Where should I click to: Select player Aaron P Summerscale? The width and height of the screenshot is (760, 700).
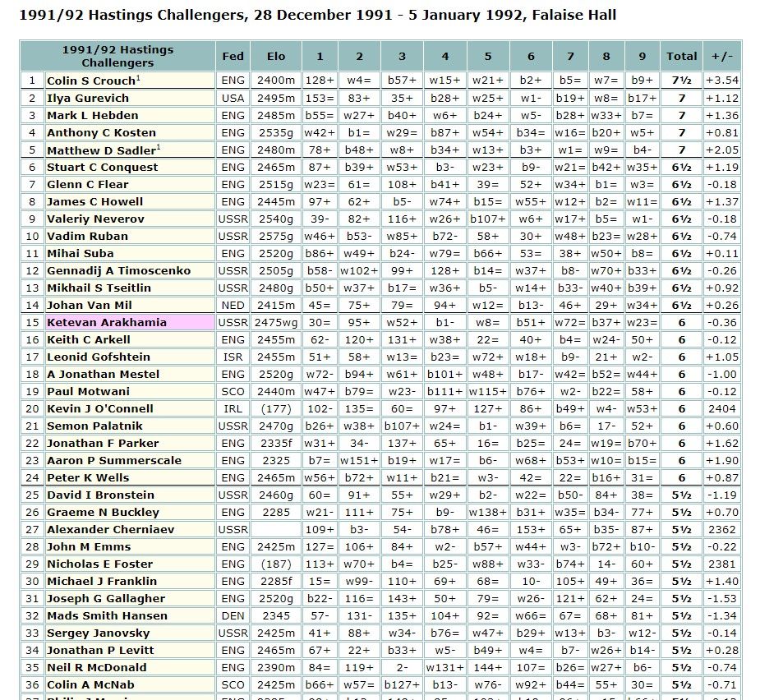[x=114, y=460]
